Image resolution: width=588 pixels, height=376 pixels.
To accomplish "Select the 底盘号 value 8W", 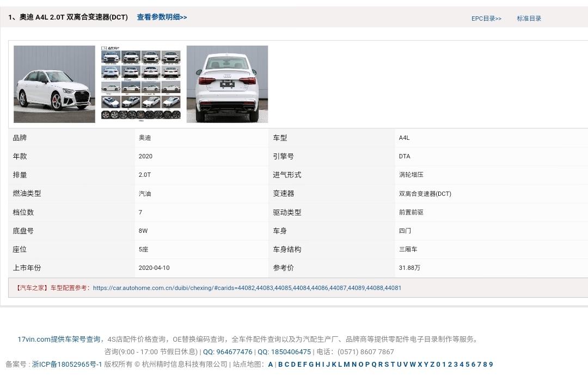I will point(143,231).
